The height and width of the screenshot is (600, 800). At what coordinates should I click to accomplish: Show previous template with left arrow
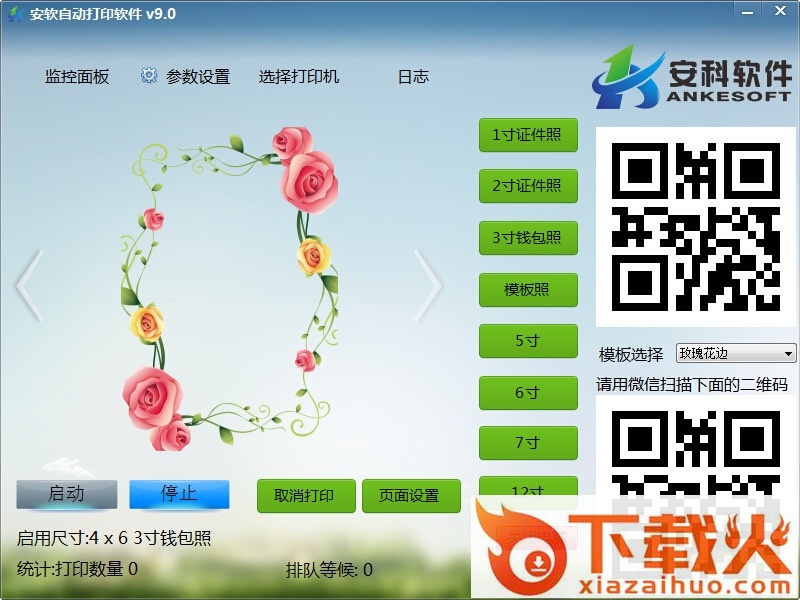coord(30,286)
